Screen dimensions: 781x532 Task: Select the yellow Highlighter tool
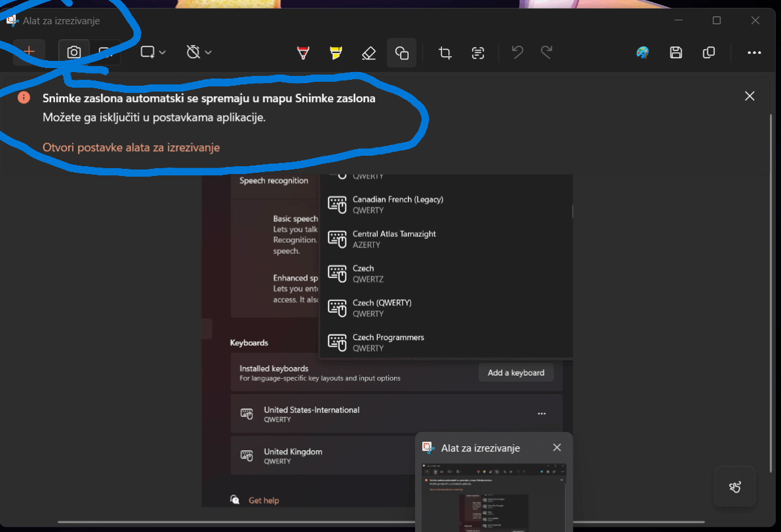point(336,52)
